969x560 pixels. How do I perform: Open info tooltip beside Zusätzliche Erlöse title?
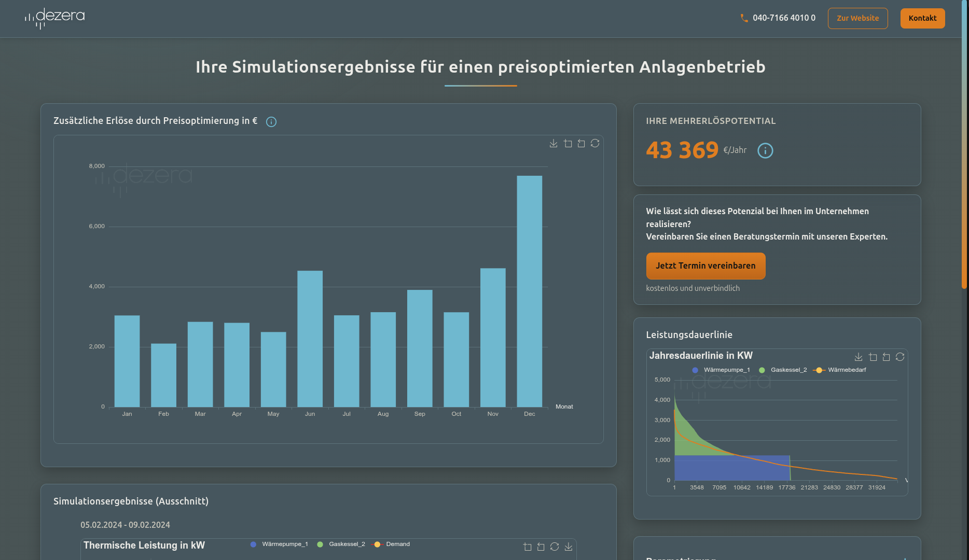click(271, 122)
